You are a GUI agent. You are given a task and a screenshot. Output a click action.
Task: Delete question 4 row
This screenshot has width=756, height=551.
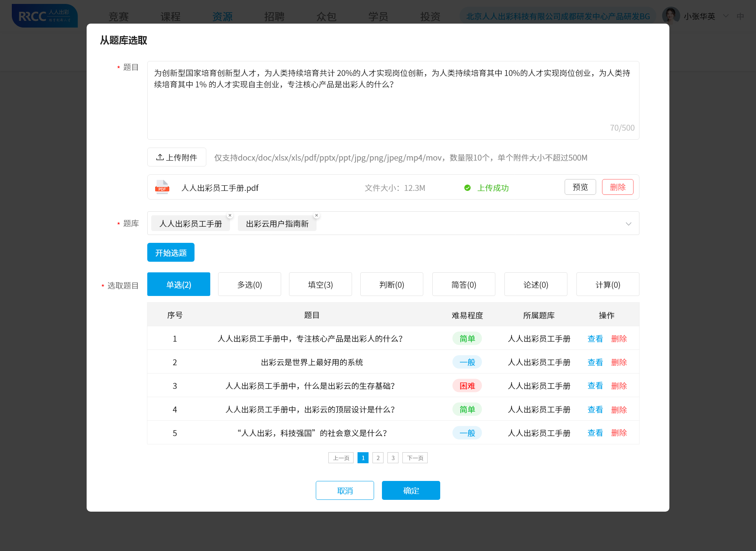619,409
